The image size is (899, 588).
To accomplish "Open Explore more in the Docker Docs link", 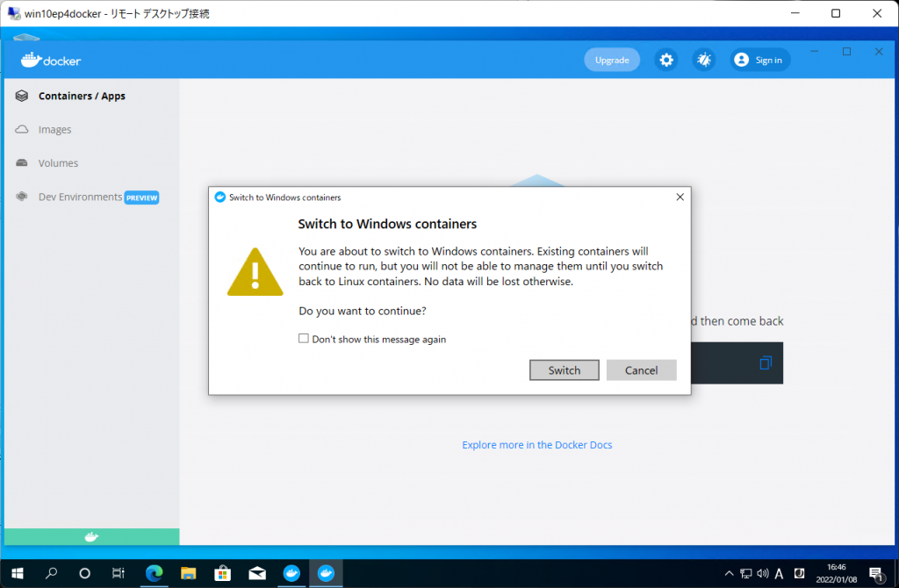I will pos(537,445).
